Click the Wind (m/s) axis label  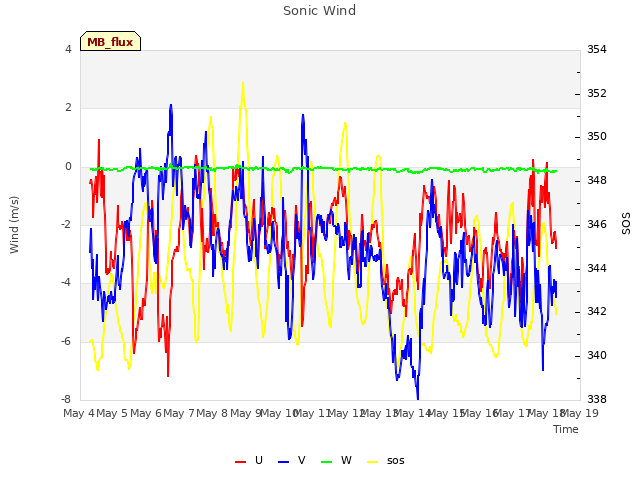click(x=14, y=225)
